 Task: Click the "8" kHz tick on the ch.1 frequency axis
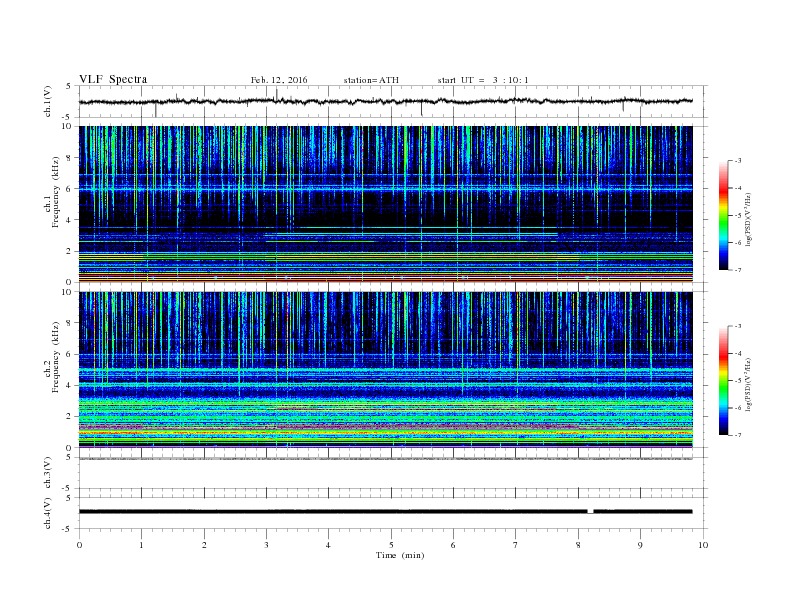[x=70, y=158]
